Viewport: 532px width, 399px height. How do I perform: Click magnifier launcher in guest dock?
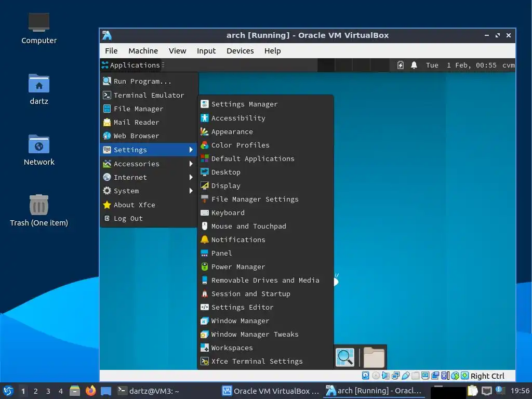tap(345, 357)
